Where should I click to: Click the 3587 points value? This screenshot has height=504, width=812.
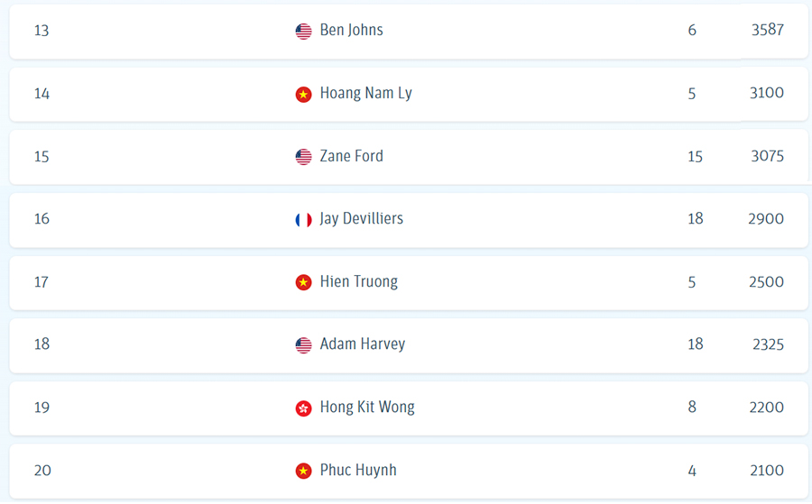pos(767,31)
